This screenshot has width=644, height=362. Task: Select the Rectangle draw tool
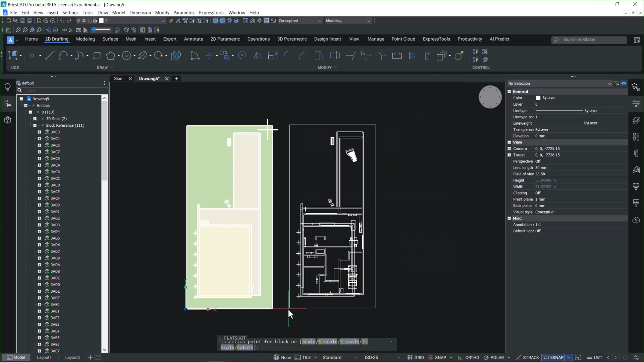97,56
